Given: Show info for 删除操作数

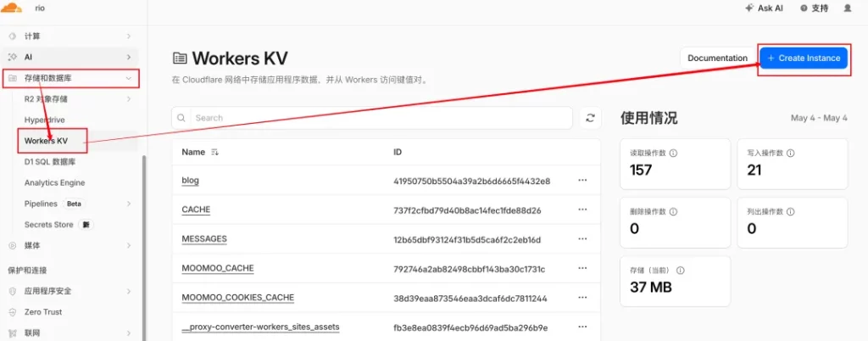Looking at the screenshot, I should pyautogui.click(x=674, y=212).
